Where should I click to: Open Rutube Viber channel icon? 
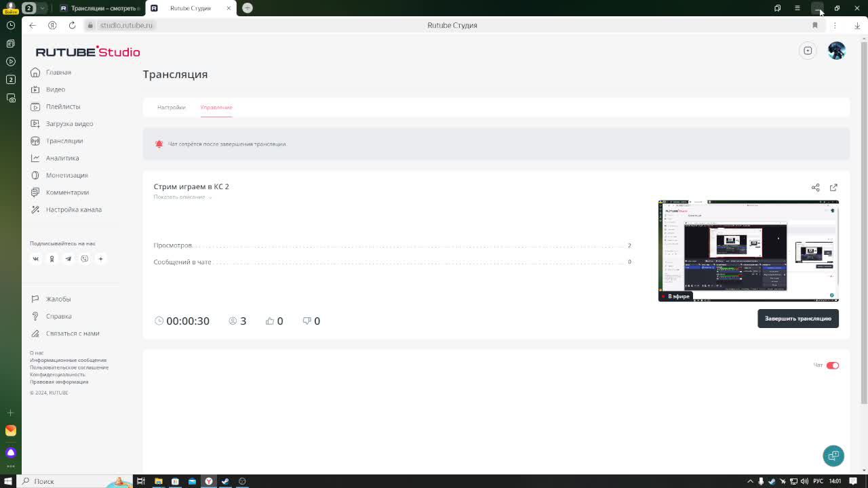(x=84, y=259)
